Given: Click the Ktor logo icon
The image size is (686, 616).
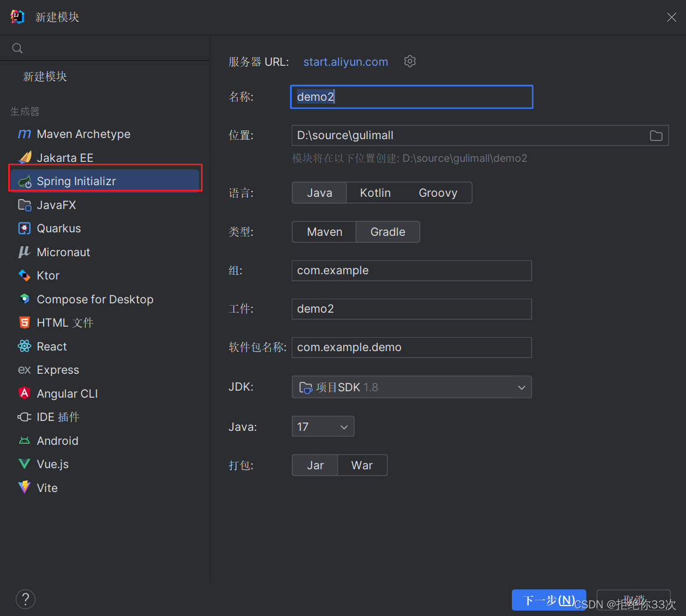Looking at the screenshot, I should tap(24, 275).
